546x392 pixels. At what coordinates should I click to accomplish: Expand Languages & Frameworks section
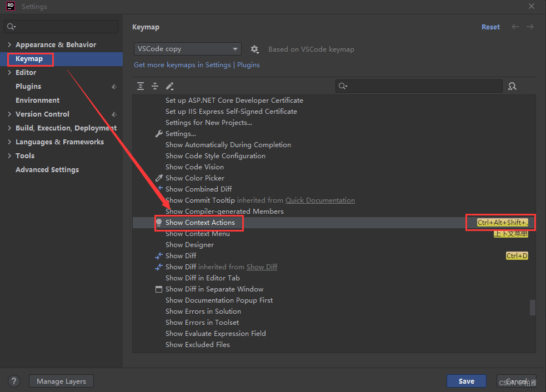click(x=9, y=142)
